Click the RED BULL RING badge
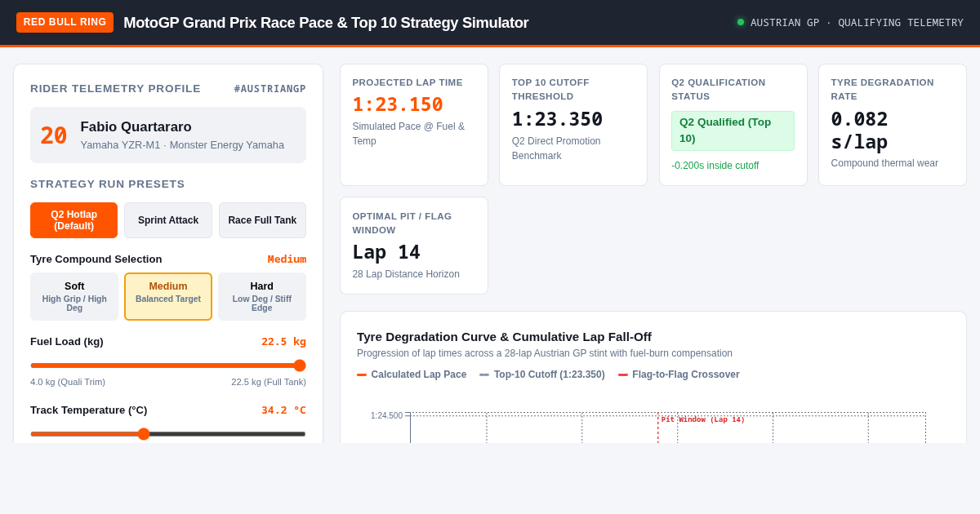This screenshot has width=980, height=514. point(65,22)
